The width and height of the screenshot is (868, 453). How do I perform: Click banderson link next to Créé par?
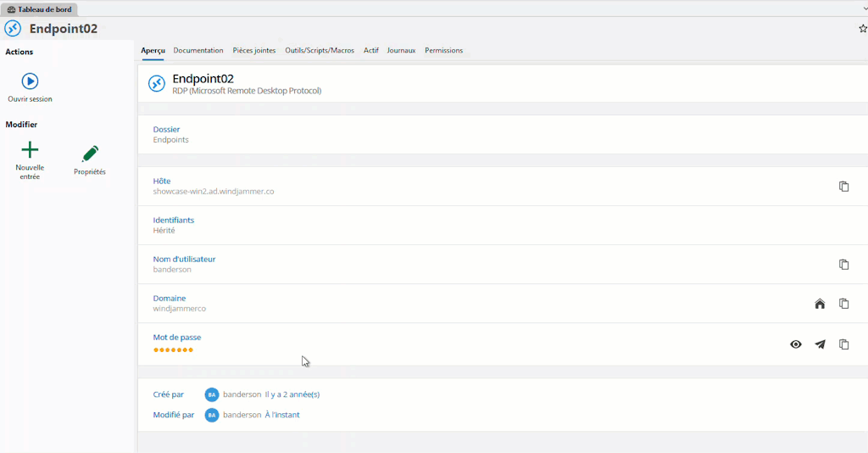tap(242, 394)
